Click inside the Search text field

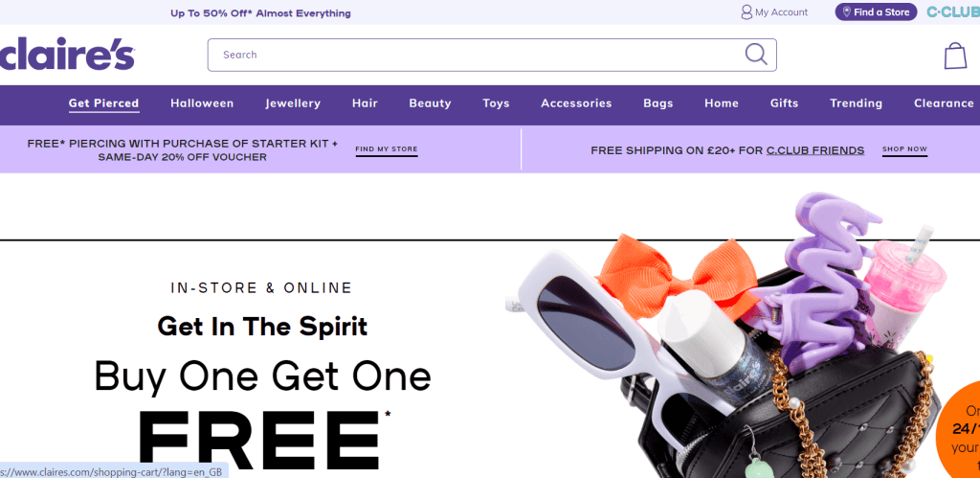475,55
